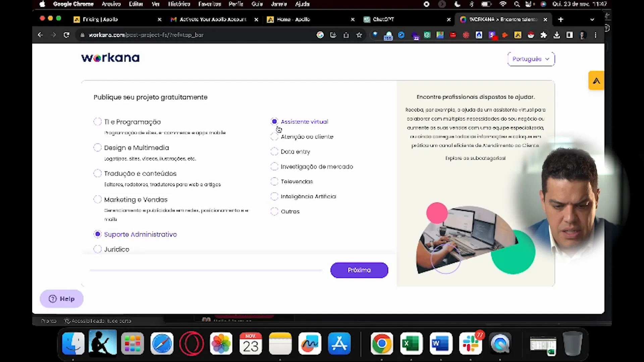Open Slack from the dock
The height and width of the screenshot is (362, 644).
[x=470, y=344]
